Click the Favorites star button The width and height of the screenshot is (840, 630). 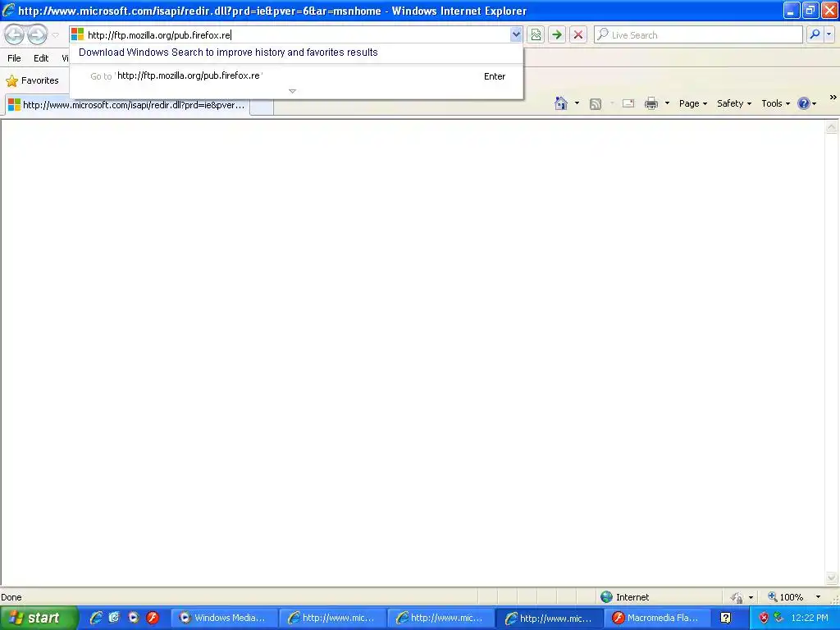tap(32, 80)
